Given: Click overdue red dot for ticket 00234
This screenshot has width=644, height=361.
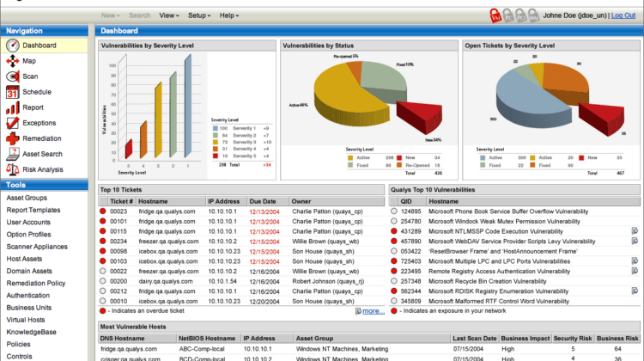Looking at the screenshot, I should 103,242.
